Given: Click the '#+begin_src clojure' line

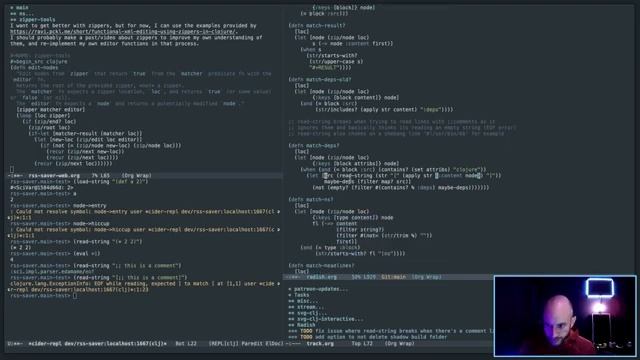Looking at the screenshot, I should tap(39, 62).
